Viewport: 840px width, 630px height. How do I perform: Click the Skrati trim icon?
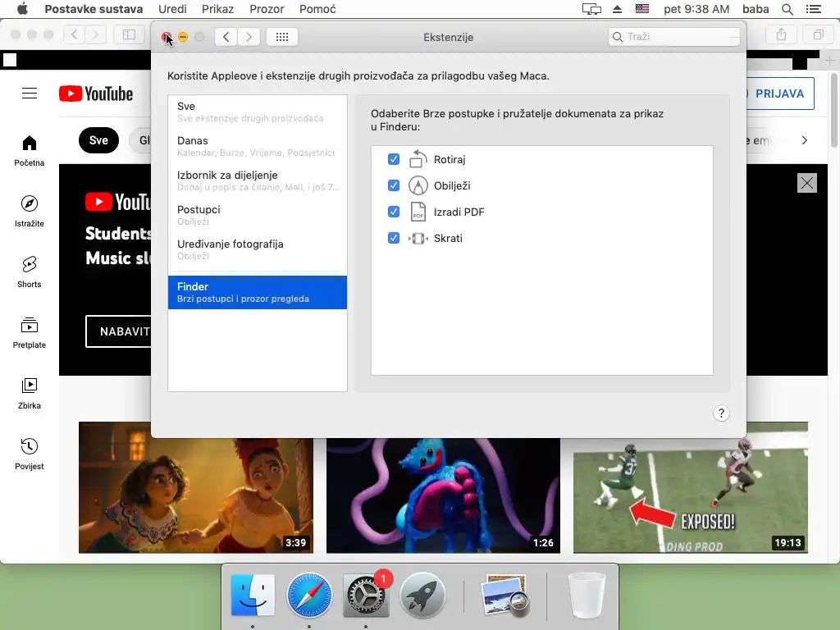418,239
